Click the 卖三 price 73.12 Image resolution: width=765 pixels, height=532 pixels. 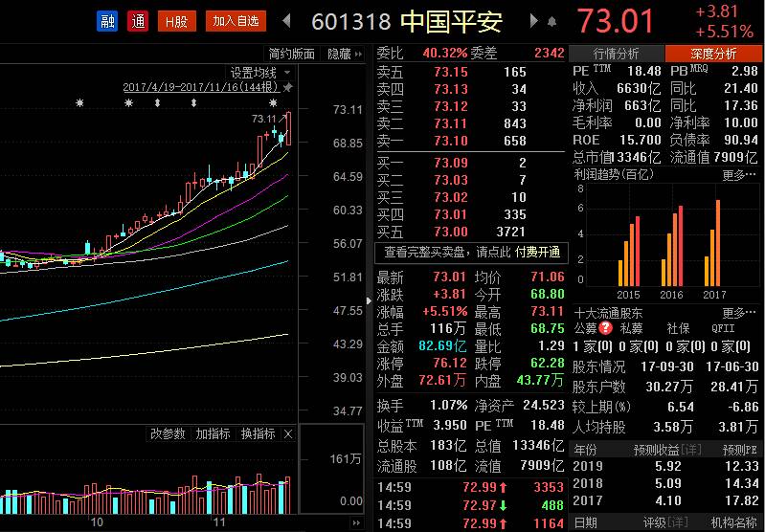[x=451, y=106]
